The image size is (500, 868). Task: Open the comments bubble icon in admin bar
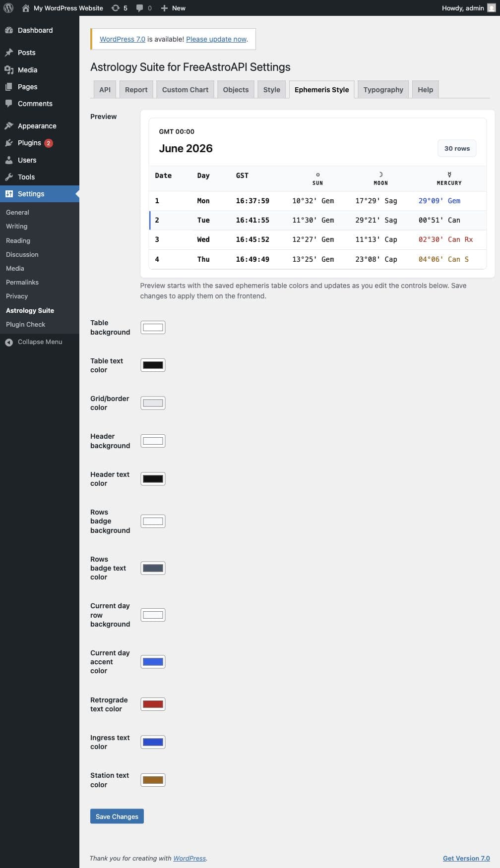tap(140, 8)
